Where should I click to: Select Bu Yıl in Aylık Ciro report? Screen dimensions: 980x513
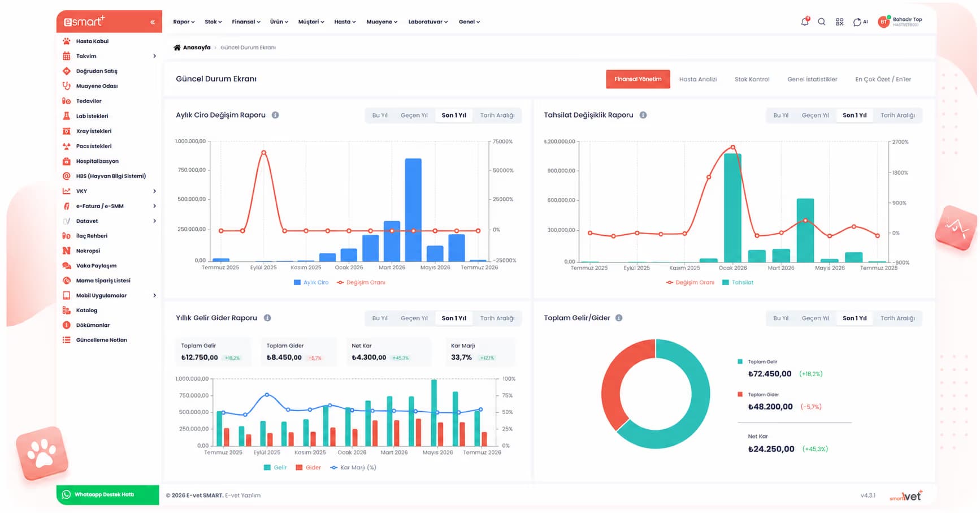(380, 115)
